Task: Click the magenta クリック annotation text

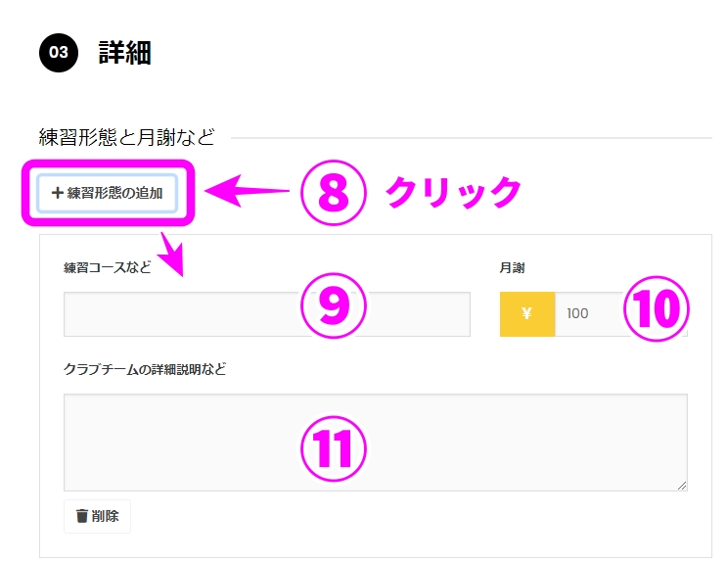Action: [454, 192]
